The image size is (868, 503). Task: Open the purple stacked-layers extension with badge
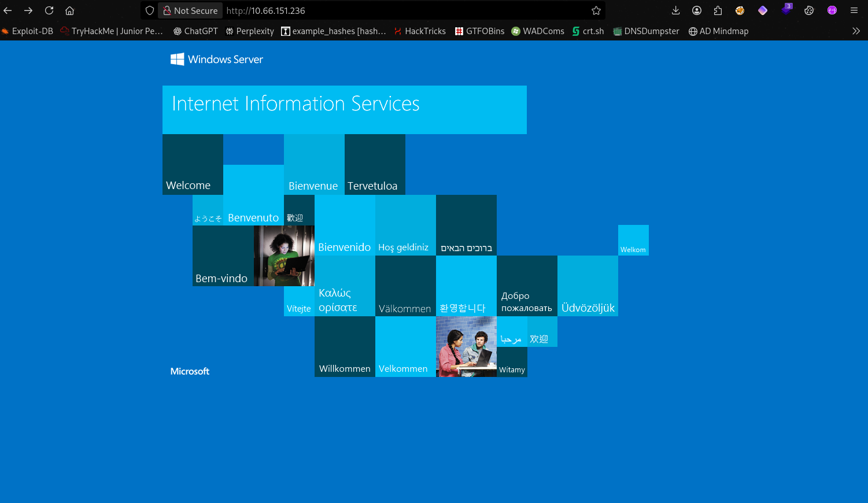pyautogui.click(x=786, y=10)
